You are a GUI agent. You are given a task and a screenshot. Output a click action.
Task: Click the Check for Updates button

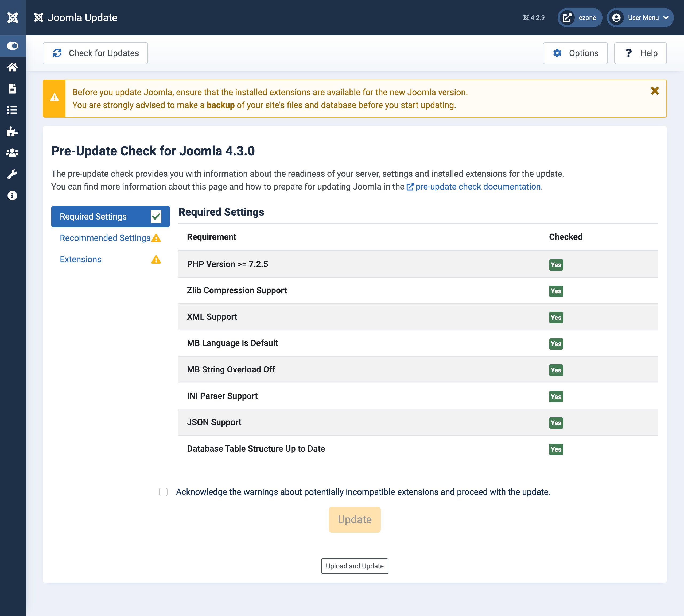click(x=95, y=53)
